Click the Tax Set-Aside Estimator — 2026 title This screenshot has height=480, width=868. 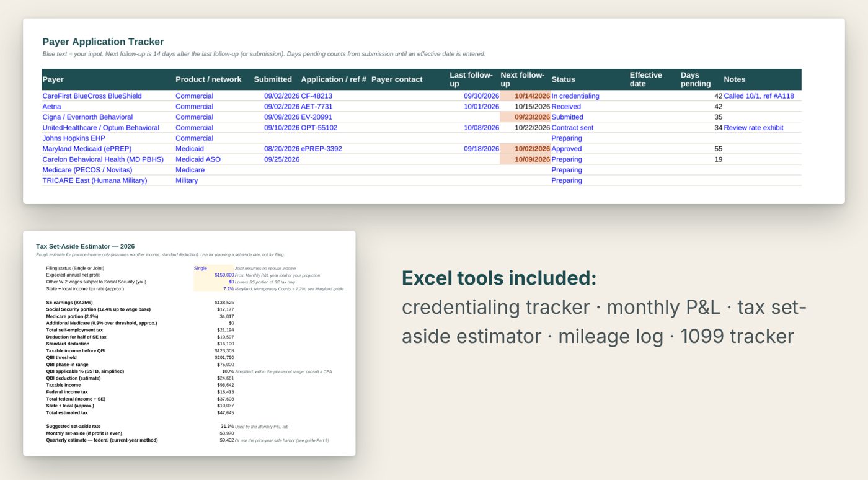point(86,246)
